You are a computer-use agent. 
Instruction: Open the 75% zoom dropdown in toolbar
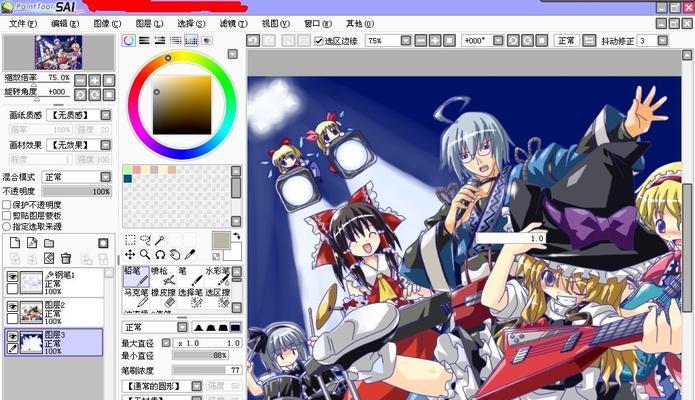click(x=406, y=41)
